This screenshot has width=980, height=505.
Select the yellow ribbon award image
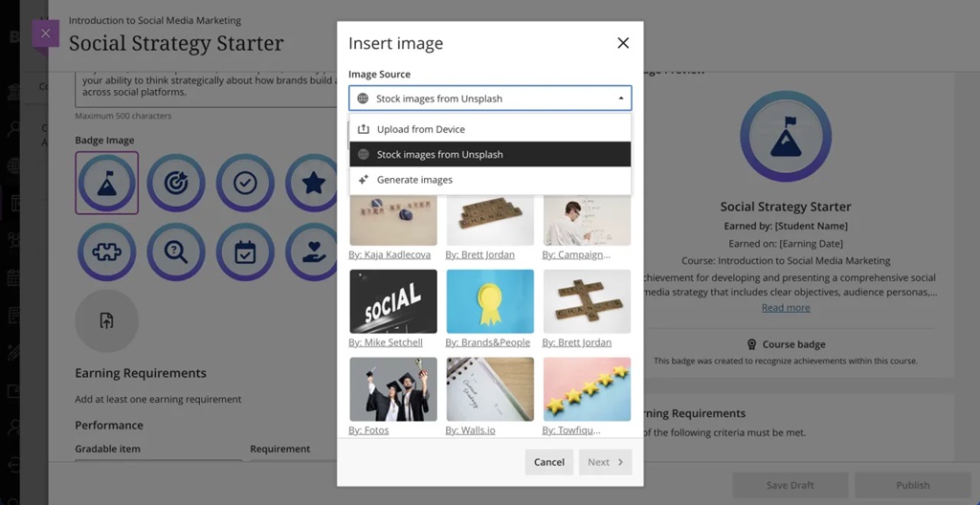click(x=490, y=301)
